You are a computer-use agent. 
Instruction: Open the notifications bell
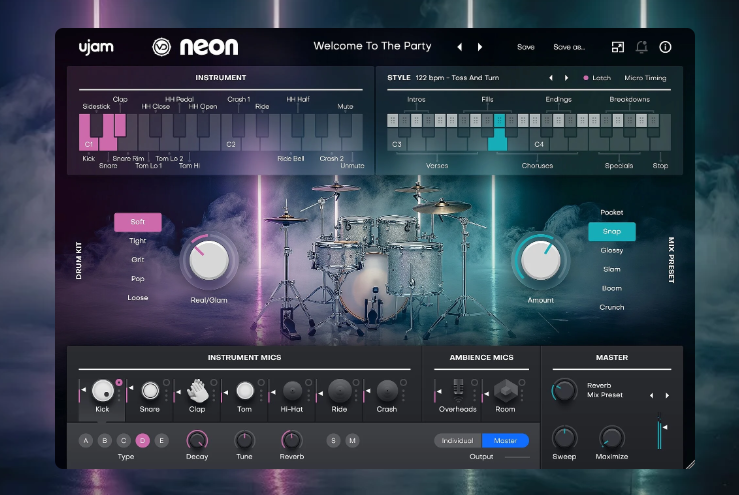coord(641,47)
